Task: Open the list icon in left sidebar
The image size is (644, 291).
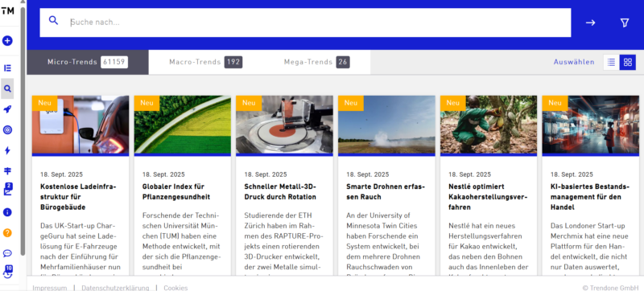Action: [7, 68]
